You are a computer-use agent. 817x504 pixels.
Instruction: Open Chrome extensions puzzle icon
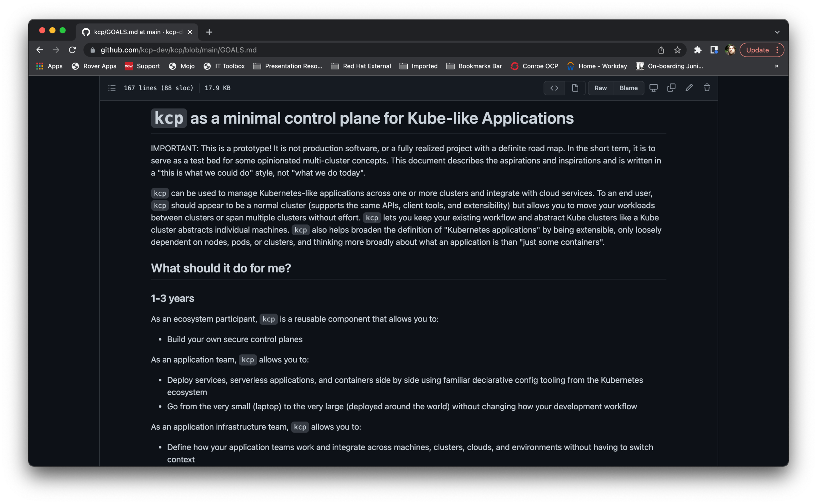(x=697, y=50)
